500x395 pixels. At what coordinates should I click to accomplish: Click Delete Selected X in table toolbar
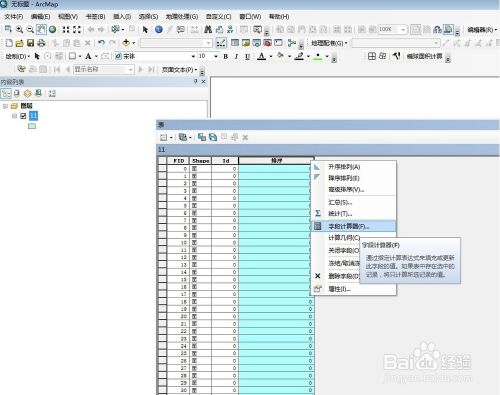tap(245, 137)
